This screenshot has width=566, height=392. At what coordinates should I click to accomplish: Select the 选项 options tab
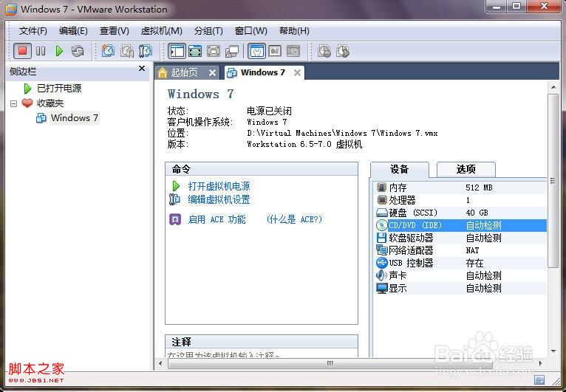tap(466, 169)
